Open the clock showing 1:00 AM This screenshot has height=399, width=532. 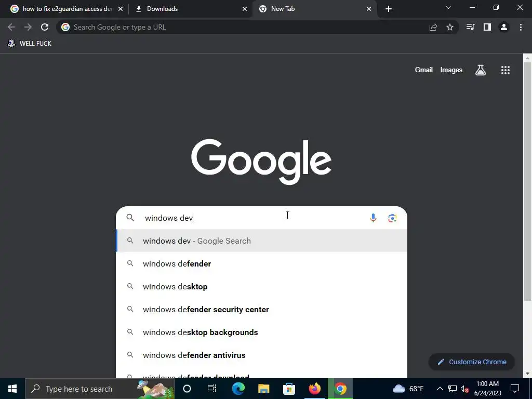pyautogui.click(x=487, y=389)
